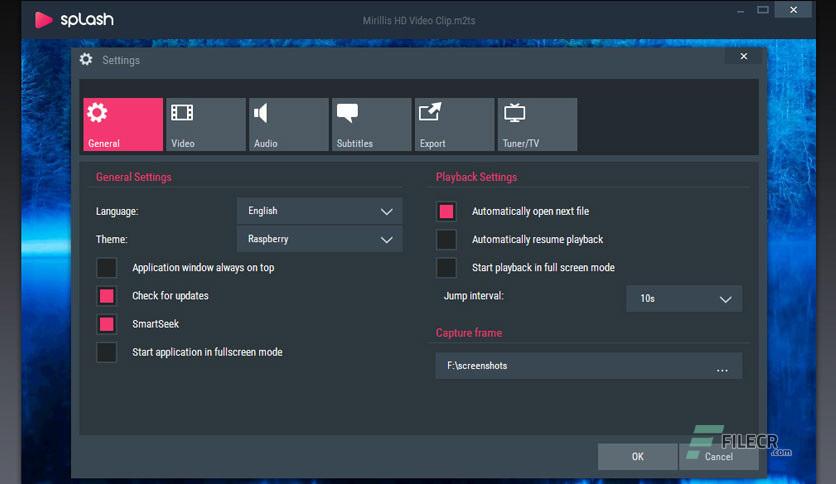Click the Theme: label
The width and height of the screenshot is (836, 484).
pos(112,239)
